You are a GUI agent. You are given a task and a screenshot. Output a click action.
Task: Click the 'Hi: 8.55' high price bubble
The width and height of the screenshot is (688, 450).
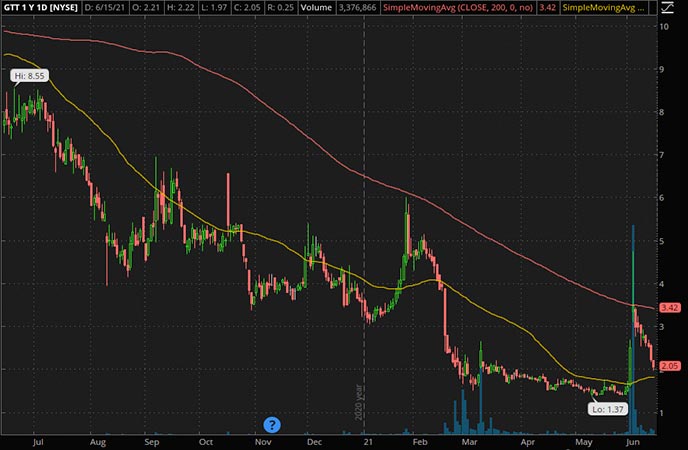pos(29,76)
